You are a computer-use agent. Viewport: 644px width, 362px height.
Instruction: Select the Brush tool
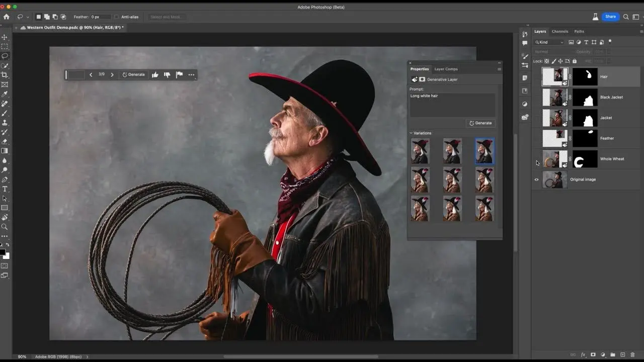[x=5, y=114]
